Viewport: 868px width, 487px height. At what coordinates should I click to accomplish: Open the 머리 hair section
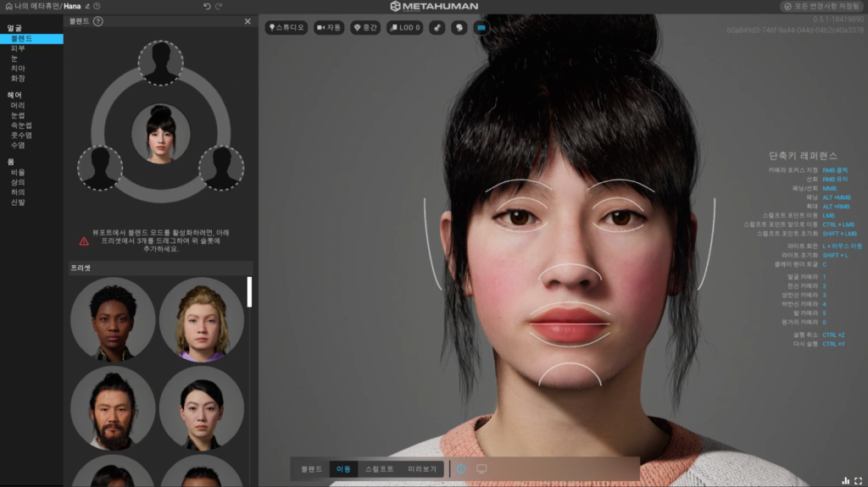[x=18, y=105]
